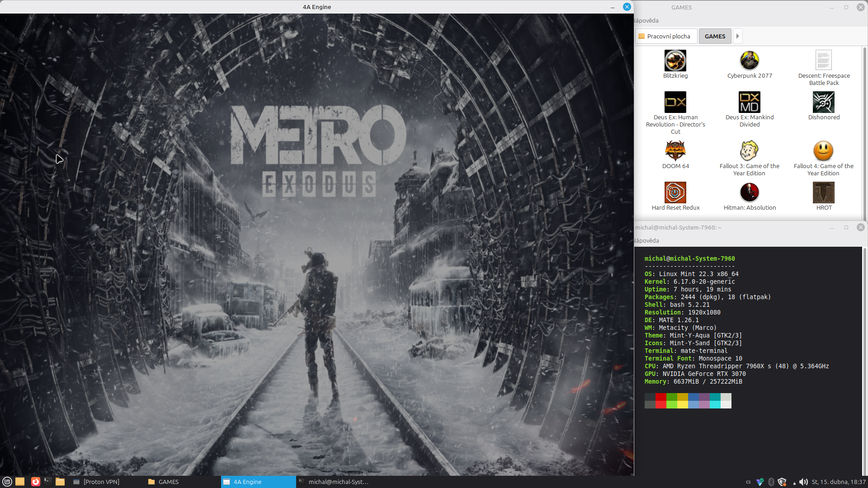Toggle the Bluetooth tray icon
Screen dimensions: 868x488
(x=771, y=482)
